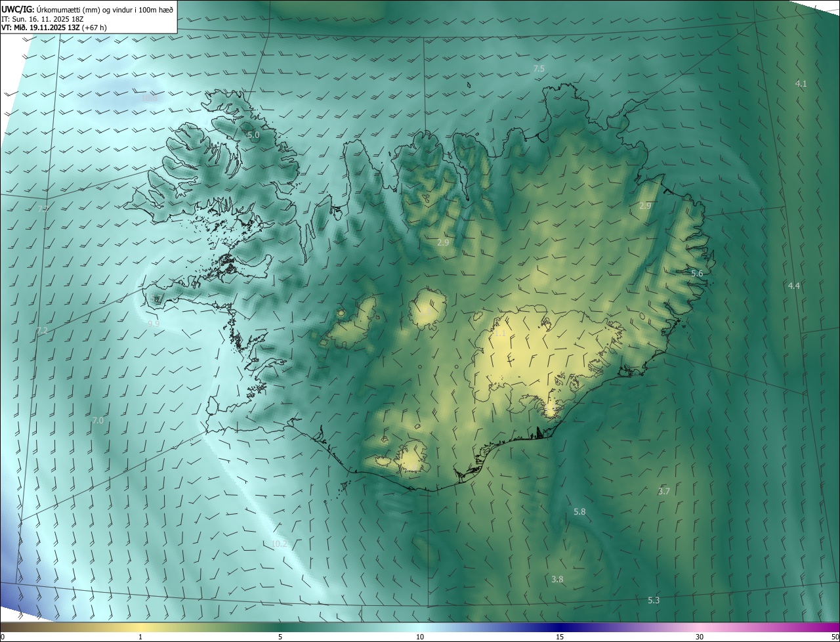Click the 4.1 value label on the map
The height and width of the screenshot is (642, 840).
pos(801,83)
